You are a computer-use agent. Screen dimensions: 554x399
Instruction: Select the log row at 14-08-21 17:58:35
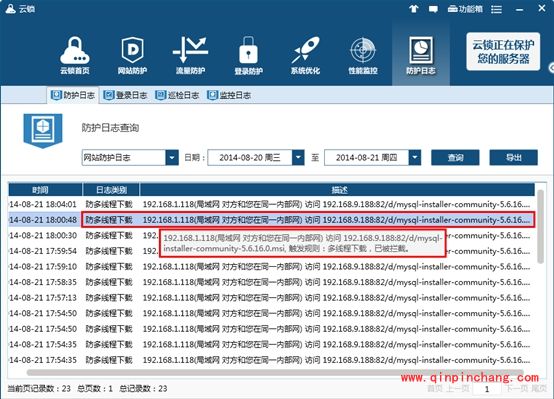point(271,282)
